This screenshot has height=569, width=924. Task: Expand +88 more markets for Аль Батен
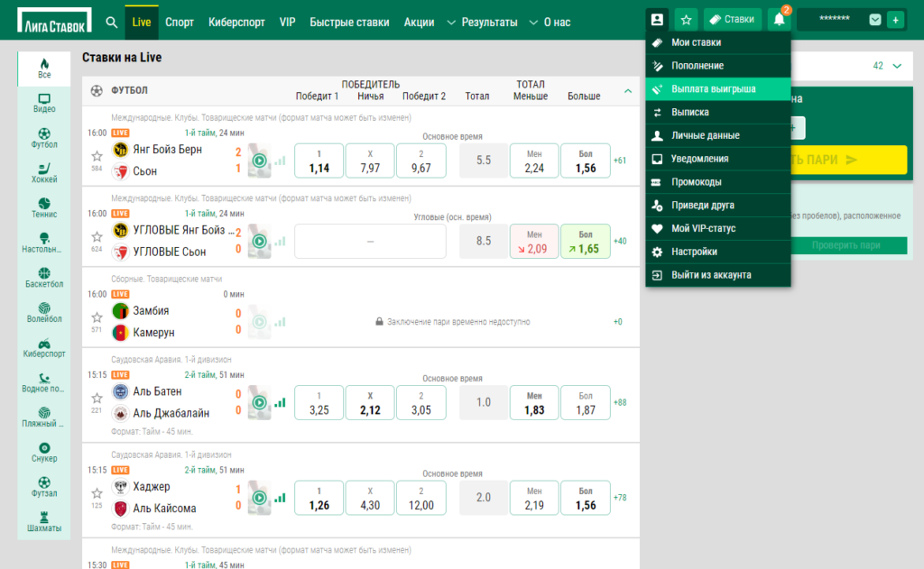click(620, 402)
